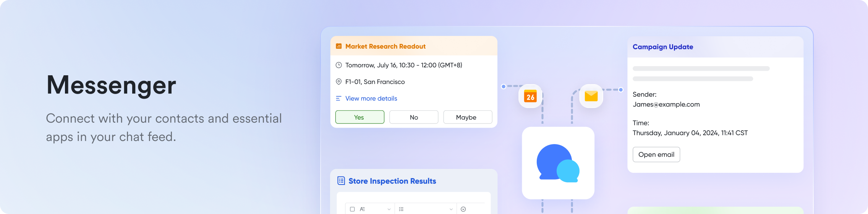Click the checklist column icon in table header

[x=401, y=209]
